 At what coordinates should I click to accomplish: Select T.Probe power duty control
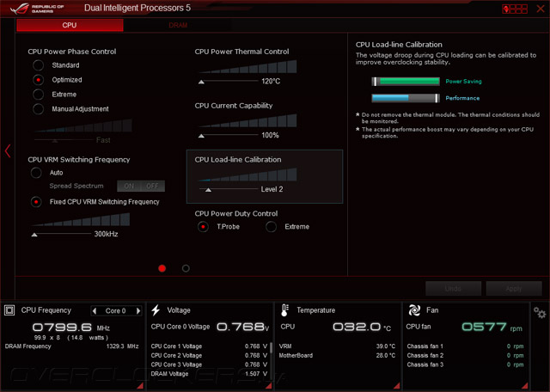(203, 227)
